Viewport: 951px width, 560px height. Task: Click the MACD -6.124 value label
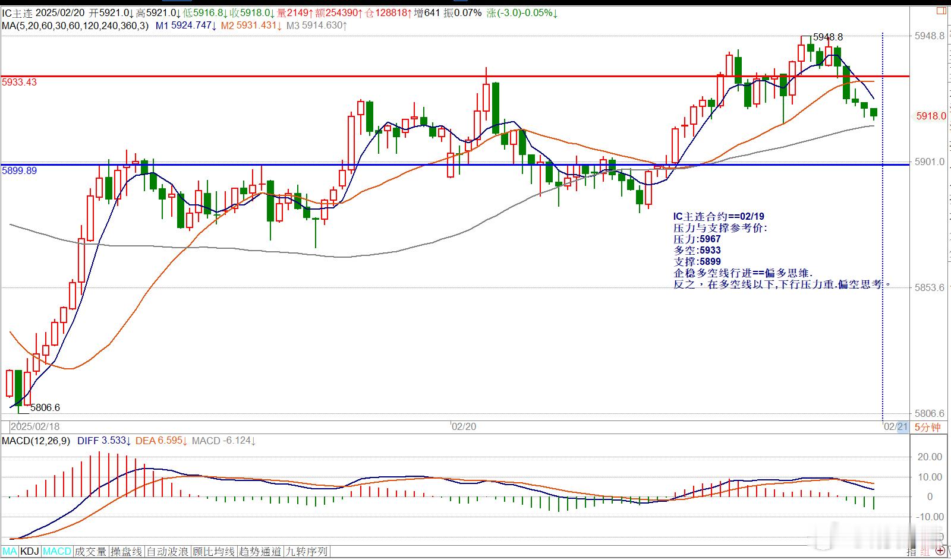(223, 441)
